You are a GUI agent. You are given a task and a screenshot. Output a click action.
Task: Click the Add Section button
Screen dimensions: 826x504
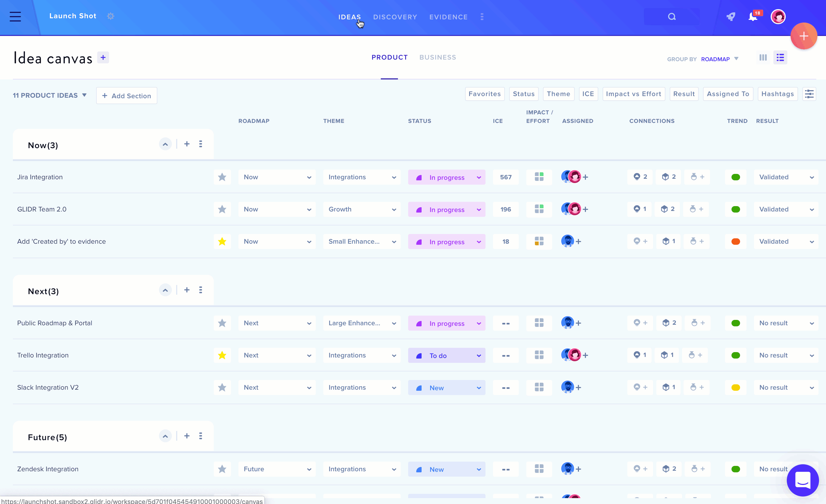tap(126, 96)
